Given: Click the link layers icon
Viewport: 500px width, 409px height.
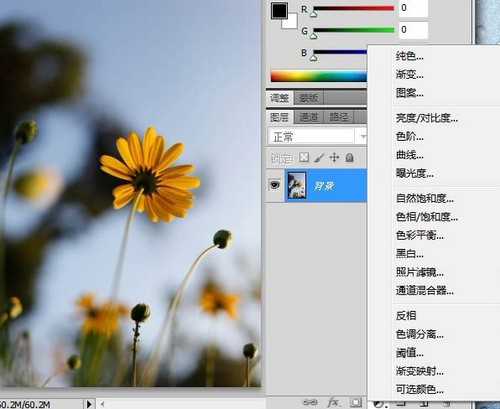Looking at the screenshot, I should [310, 402].
